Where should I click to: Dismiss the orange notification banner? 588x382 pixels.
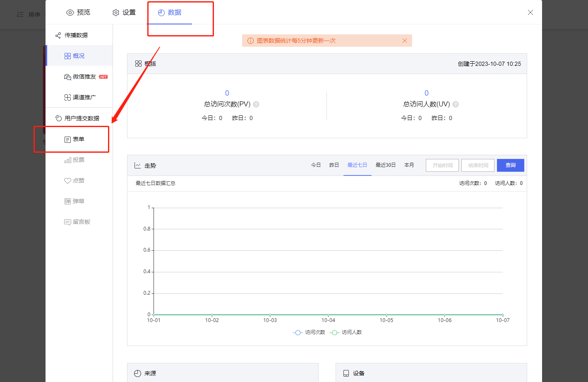405,41
